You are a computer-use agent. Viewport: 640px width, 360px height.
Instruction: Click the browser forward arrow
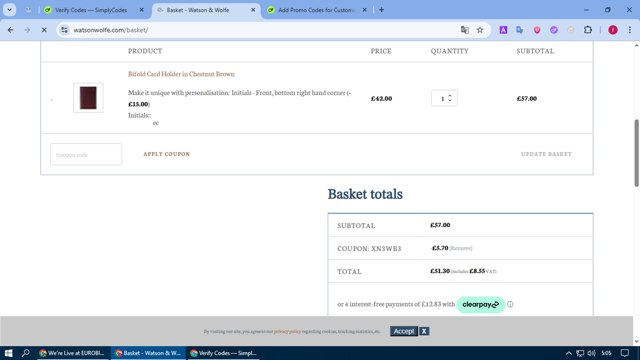(27, 30)
